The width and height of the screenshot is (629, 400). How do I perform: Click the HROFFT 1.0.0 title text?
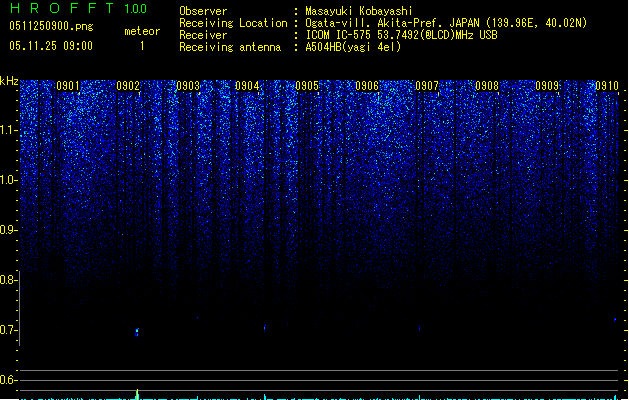[x=79, y=8]
